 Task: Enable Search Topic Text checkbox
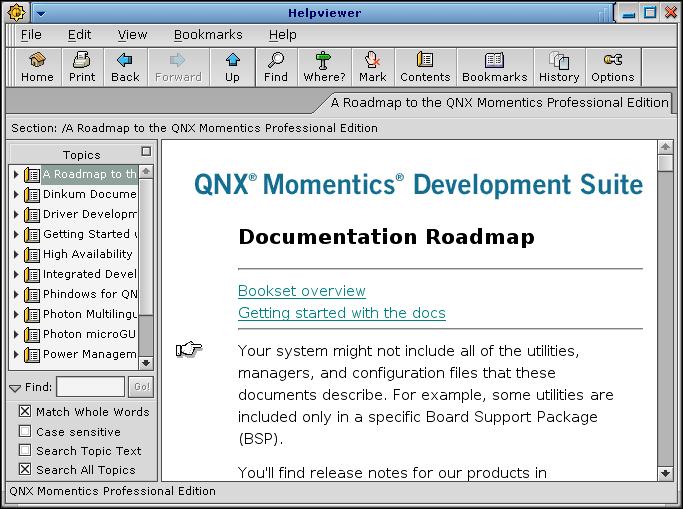click(x=25, y=451)
